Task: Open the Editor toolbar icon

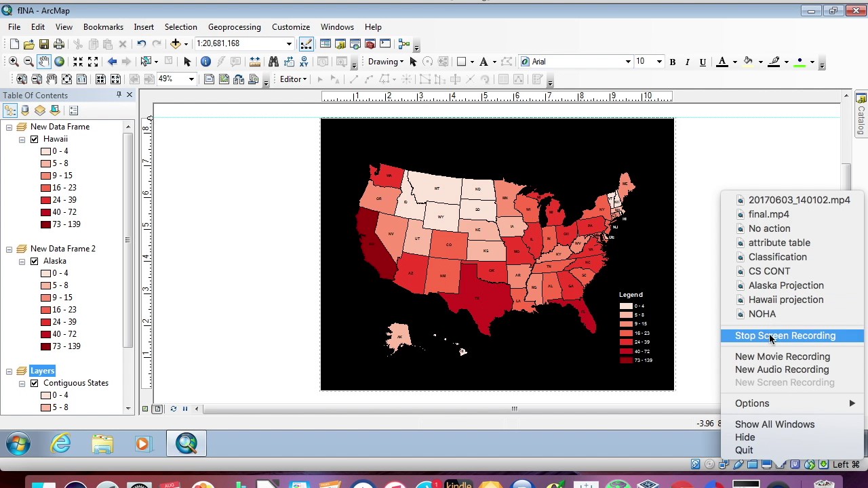Action: tap(306, 44)
